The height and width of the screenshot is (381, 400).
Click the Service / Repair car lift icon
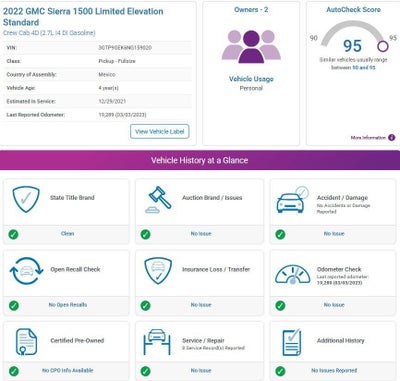click(157, 342)
